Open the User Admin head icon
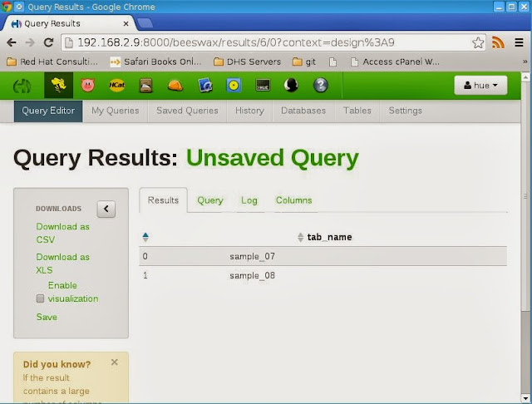The height and width of the screenshot is (404, 532). tap(291, 86)
